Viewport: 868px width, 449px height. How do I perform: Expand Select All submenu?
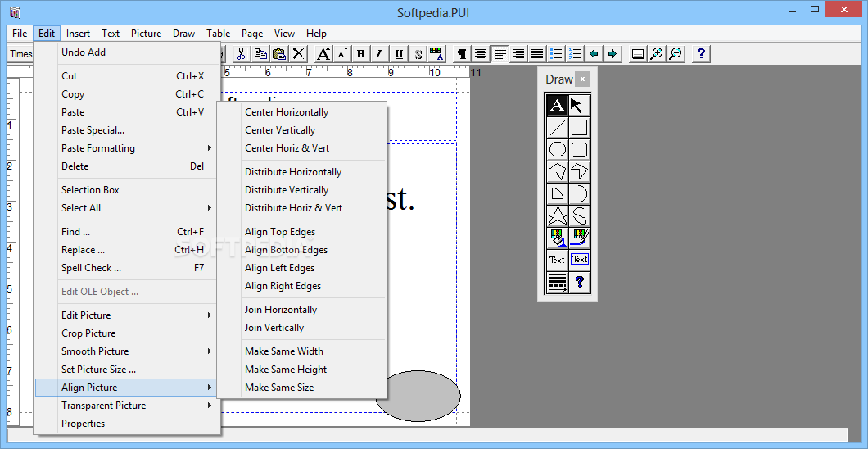tap(127, 208)
